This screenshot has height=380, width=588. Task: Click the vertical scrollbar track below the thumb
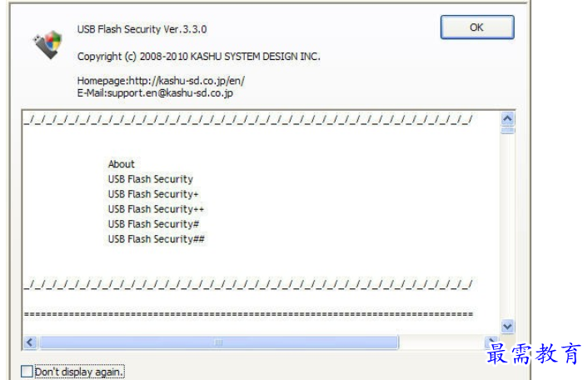pos(507,227)
